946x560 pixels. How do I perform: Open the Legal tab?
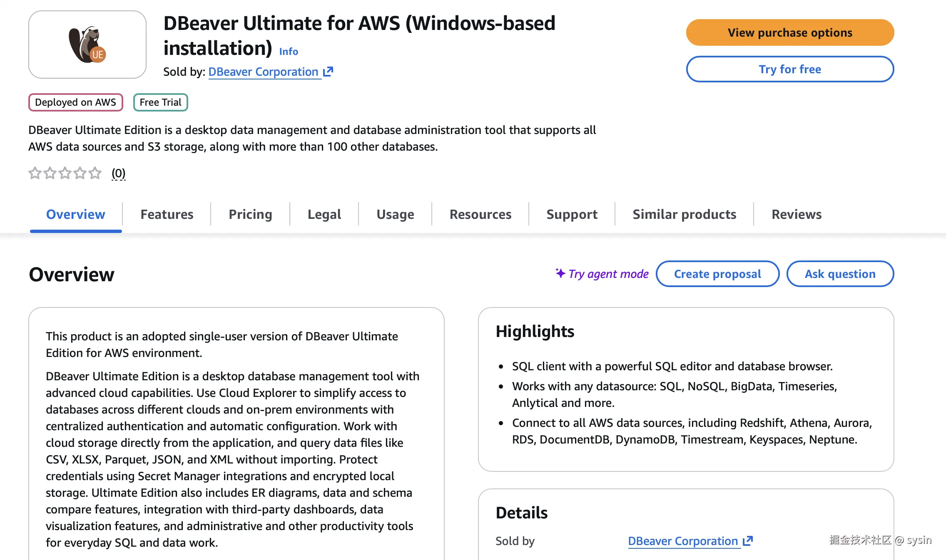pyautogui.click(x=324, y=214)
